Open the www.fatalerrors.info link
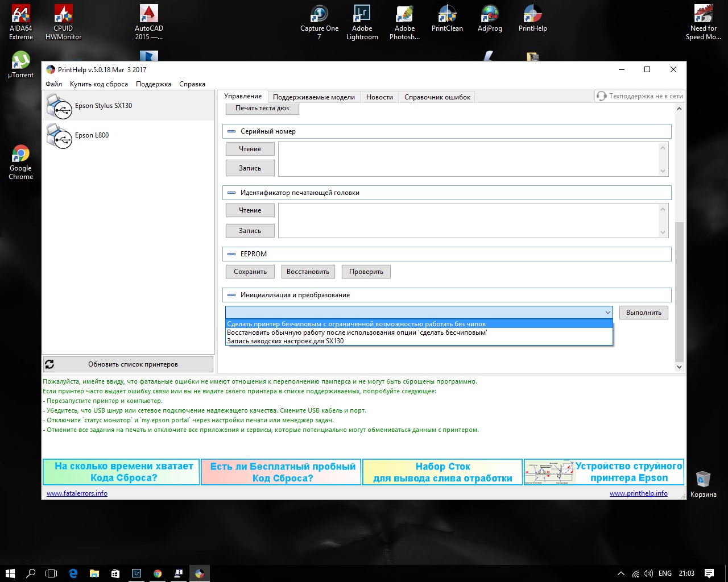Screen dimensions: 728x582 [x=77, y=493]
